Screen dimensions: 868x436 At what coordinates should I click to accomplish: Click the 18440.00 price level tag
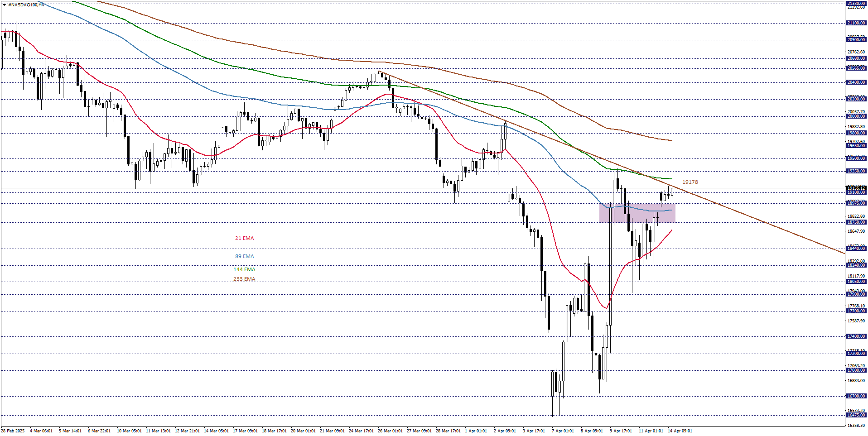pyautogui.click(x=856, y=249)
